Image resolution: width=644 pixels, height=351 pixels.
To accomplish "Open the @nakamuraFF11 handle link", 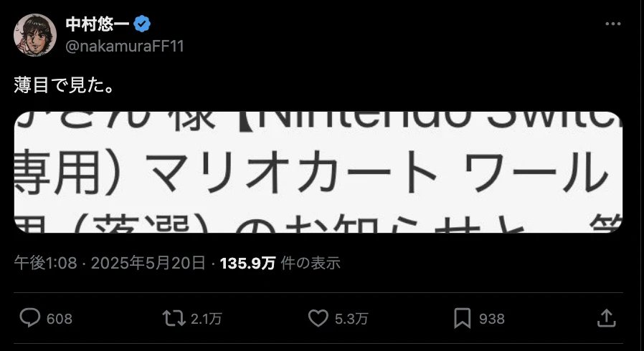I will (x=125, y=47).
